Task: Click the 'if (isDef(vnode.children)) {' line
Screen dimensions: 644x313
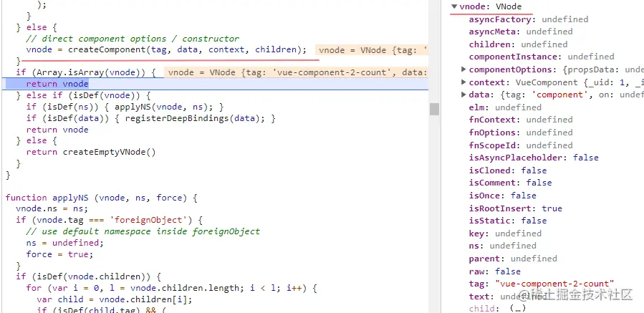Action: point(88,276)
